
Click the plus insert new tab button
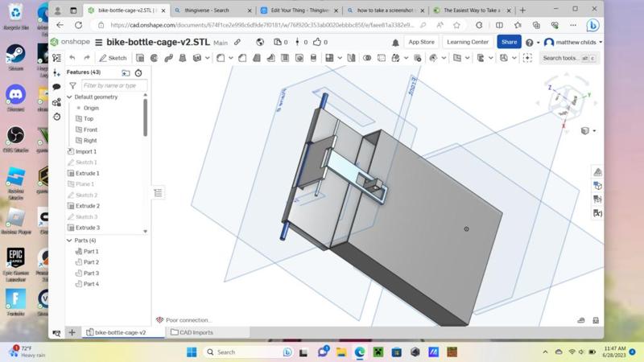tap(72, 332)
